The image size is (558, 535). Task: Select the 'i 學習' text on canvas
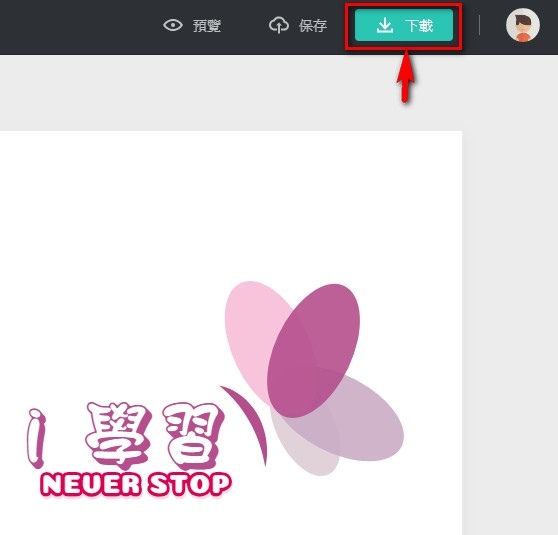126,436
